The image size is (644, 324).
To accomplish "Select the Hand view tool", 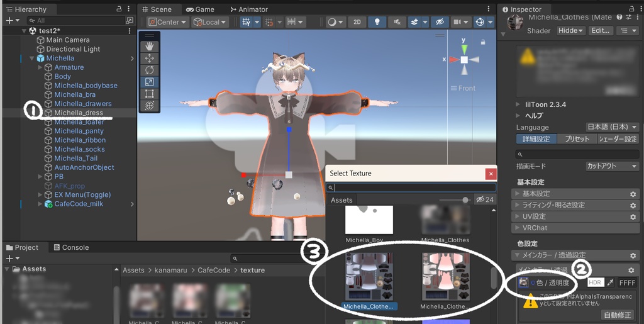I will 150,47.
